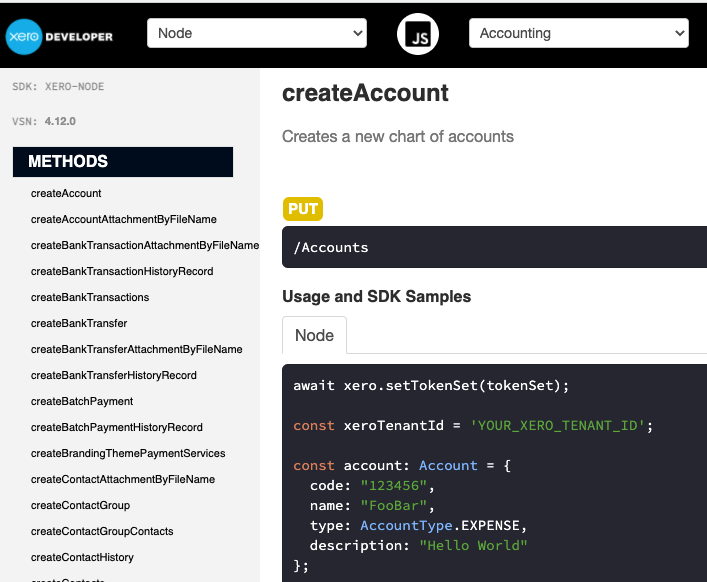Open createContactGroup method
The height and width of the screenshot is (582, 707).
80,505
